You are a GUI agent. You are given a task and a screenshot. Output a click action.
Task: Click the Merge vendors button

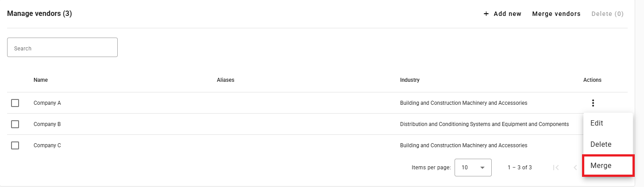click(x=556, y=14)
